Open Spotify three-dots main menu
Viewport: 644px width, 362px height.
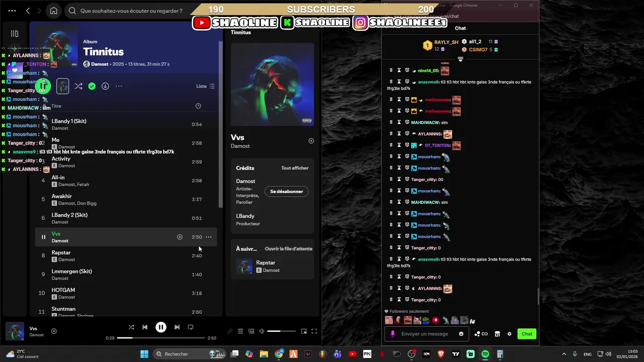(x=12, y=11)
